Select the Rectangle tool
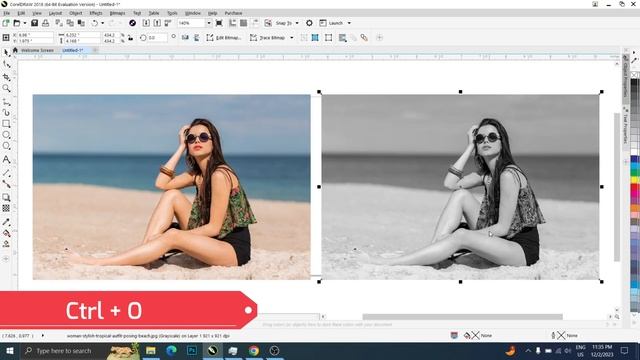640x360 pixels. point(6,124)
